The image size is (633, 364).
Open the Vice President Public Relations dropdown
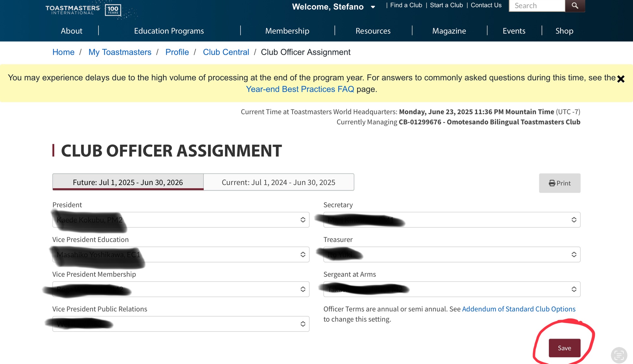pyautogui.click(x=181, y=324)
